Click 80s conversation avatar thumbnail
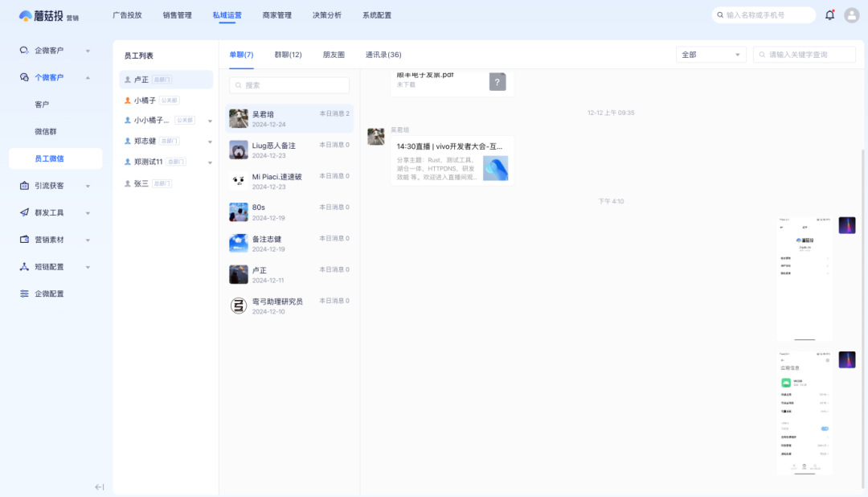 (238, 211)
